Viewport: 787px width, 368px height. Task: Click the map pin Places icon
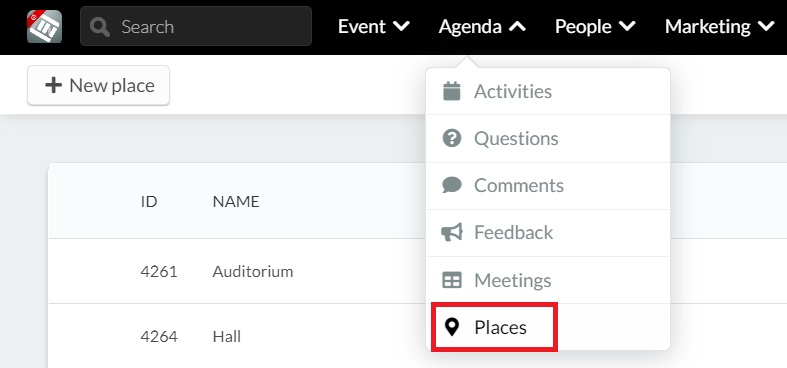[x=452, y=328]
